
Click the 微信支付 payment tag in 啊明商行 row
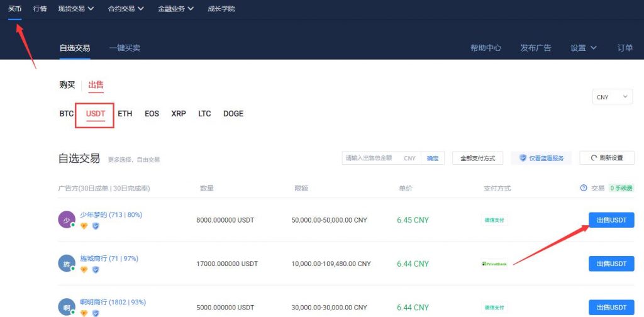tap(494, 308)
